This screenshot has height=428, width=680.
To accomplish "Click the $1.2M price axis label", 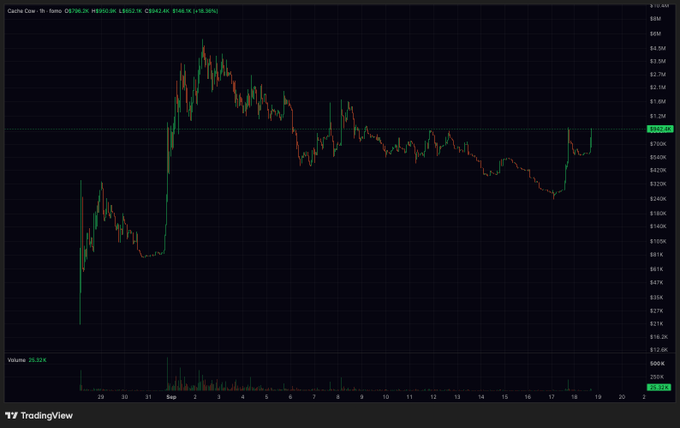I will click(657, 116).
